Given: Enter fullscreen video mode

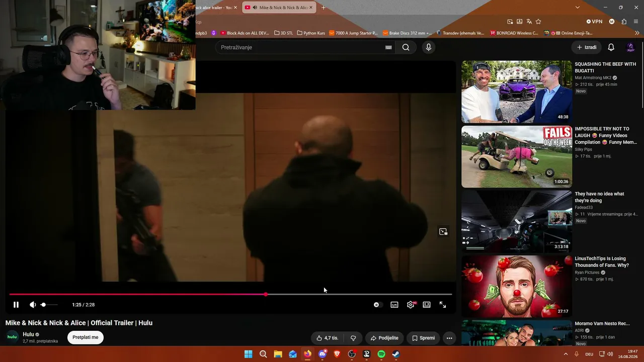Looking at the screenshot, I should 443,305.
